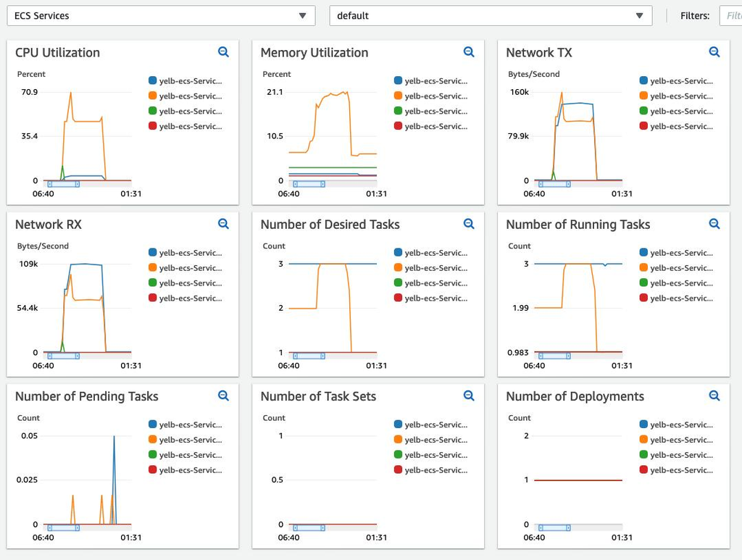Click the Pending Tasks time range slider
The height and width of the screenshot is (560, 742).
click(64, 527)
